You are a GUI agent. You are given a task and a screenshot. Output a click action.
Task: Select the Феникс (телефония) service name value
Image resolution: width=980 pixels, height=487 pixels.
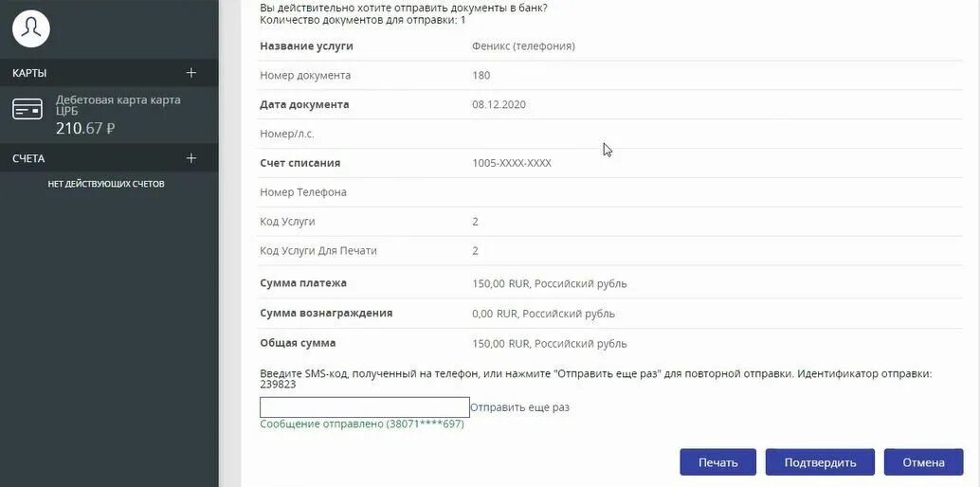(x=524, y=46)
